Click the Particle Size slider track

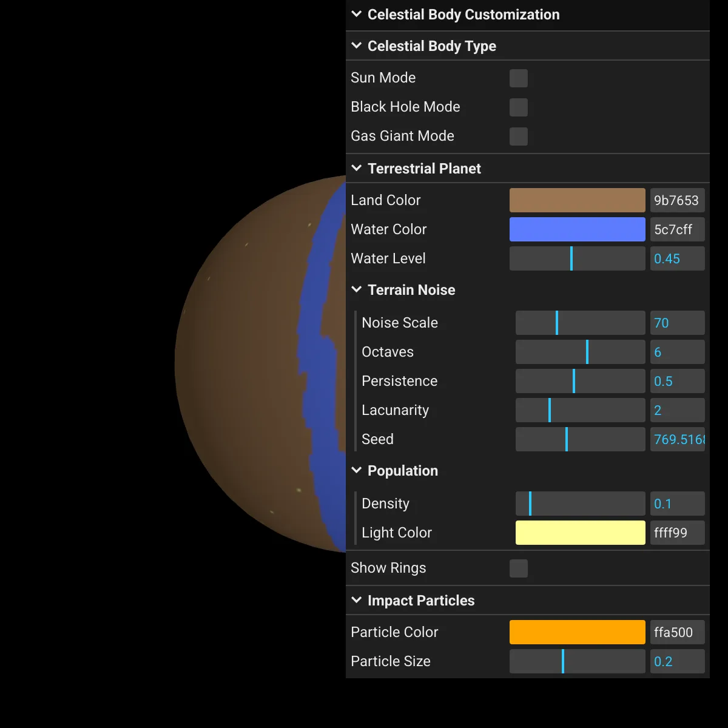click(578, 661)
